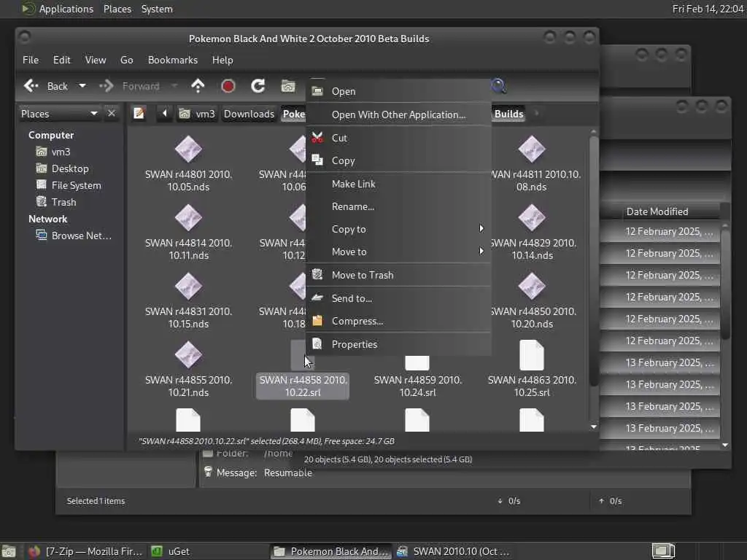Click the file label SWAN r44858 2010.10.22.srl

tap(303, 386)
